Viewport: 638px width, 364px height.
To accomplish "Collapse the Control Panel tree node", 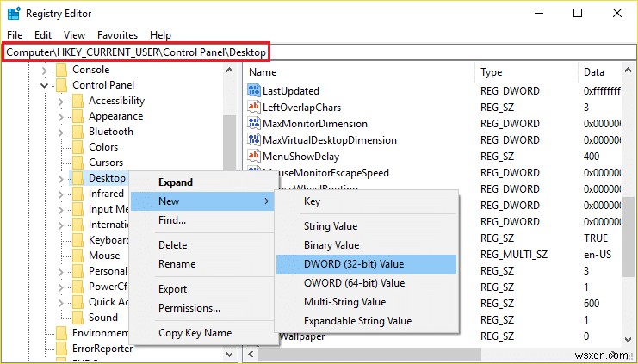I will point(45,86).
